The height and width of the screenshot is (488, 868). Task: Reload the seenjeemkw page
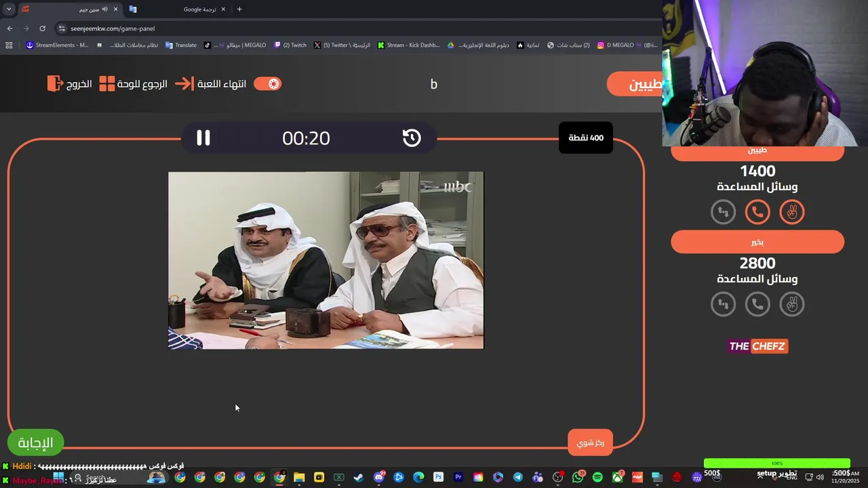pyautogui.click(x=42, y=28)
